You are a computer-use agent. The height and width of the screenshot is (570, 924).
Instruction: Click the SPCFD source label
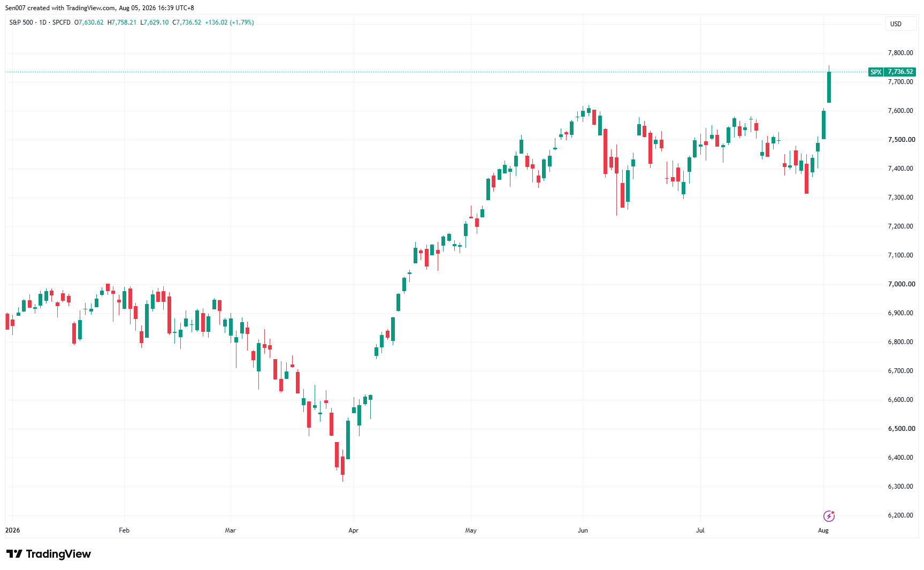[x=62, y=22]
